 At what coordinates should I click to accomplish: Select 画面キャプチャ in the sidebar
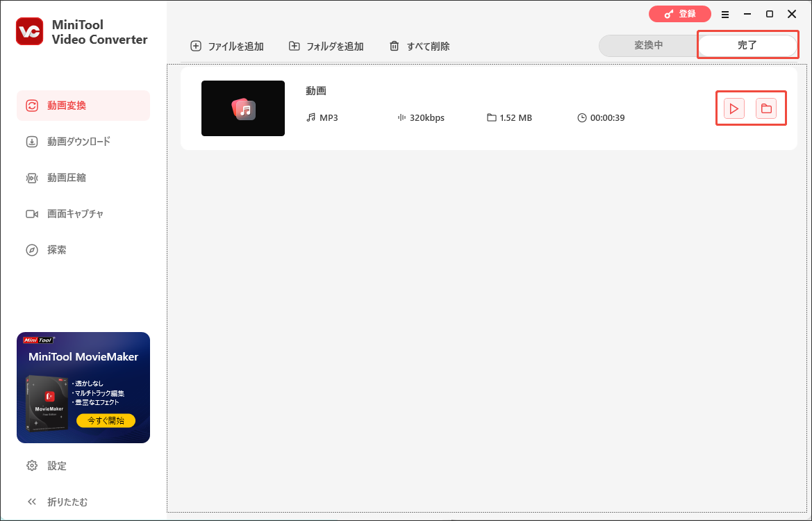[x=83, y=214]
